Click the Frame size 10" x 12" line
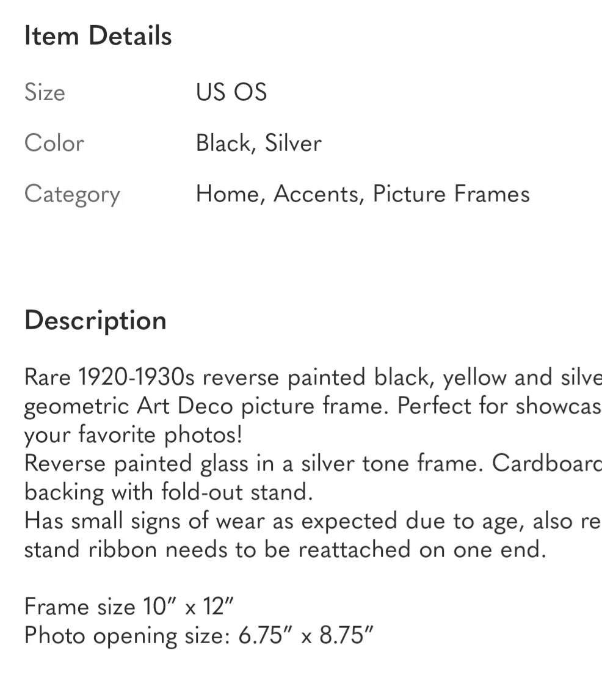The height and width of the screenshot is (700, 602). pos(129,607)
